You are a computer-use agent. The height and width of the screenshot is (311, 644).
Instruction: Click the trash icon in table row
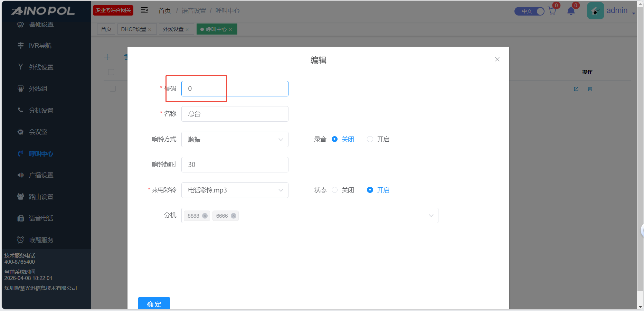[x=590, y=89]
